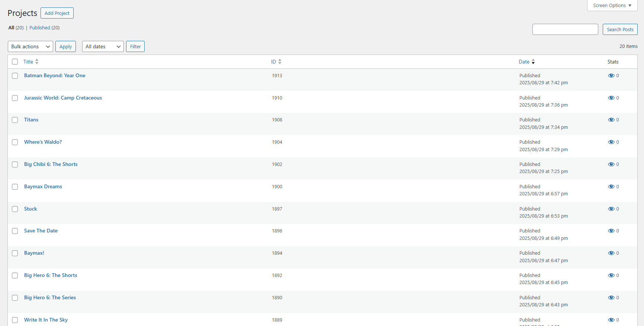Click the views eye icon in Titans row

(611, 120)
